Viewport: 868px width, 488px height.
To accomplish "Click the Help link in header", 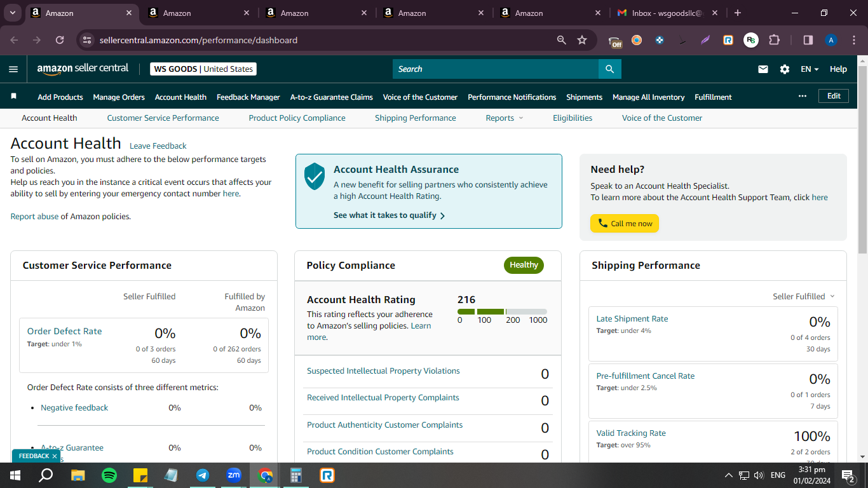I will coord(838,69).
